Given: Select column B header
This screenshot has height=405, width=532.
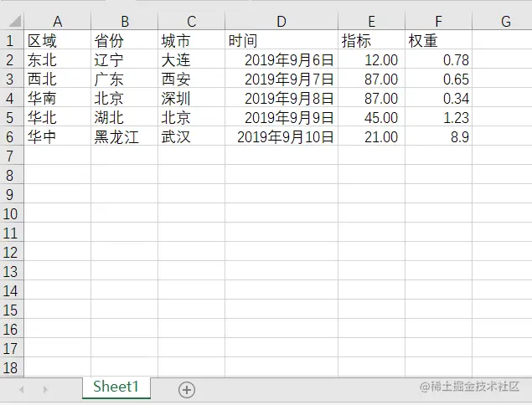Looking at the screenshot, I should [x=125, y=21].
